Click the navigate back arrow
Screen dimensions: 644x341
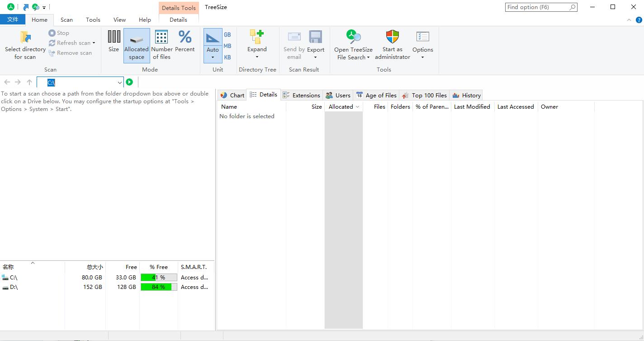coord(7,82)
